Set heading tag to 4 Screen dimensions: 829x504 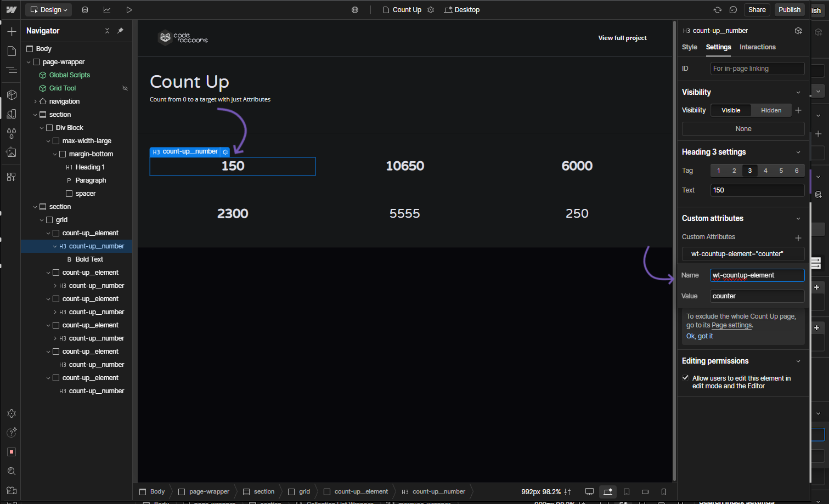point(765,171)
